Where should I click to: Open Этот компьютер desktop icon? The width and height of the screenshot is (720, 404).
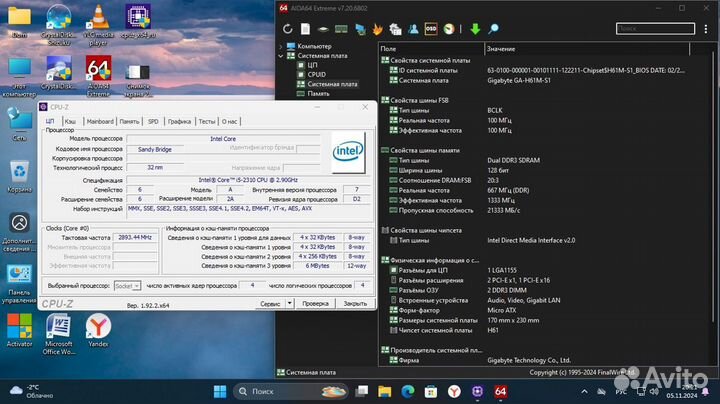pyautogui.click(x=19, y=76)
